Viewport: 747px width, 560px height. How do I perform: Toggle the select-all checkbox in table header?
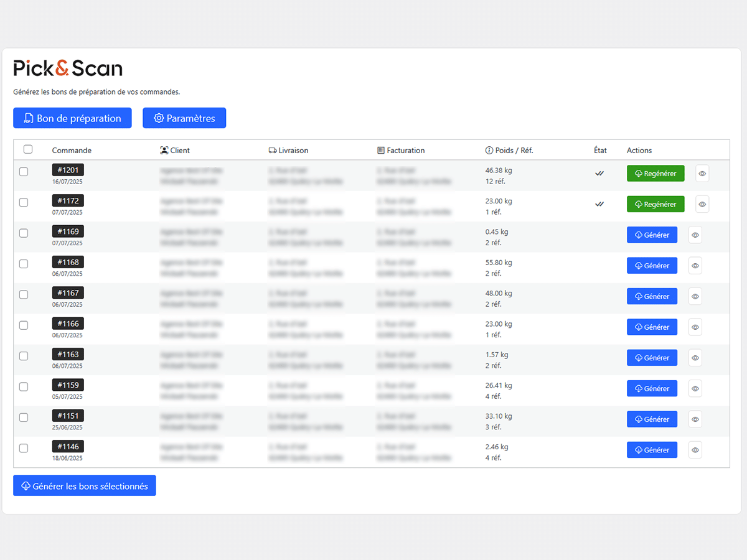(28, 149)
